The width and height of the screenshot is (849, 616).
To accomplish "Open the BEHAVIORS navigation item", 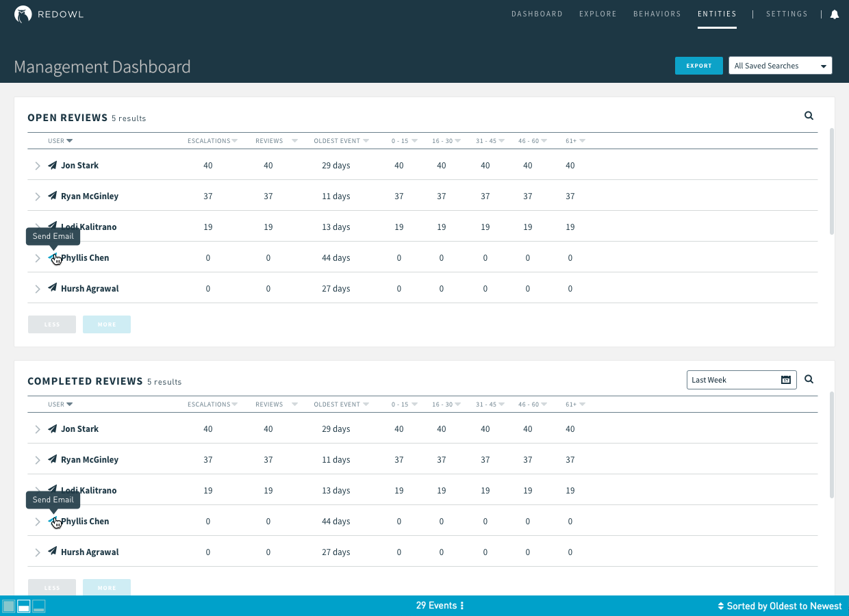I will (x=657, y=14).
